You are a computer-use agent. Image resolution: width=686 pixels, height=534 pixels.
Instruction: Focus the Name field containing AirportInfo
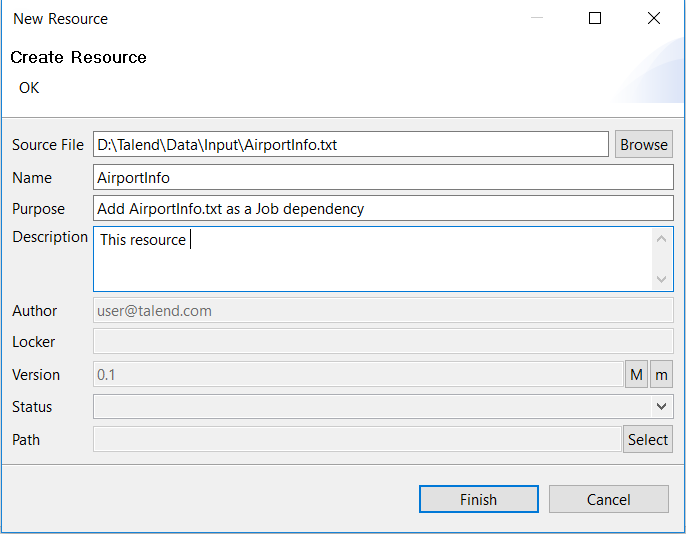coord(383,178)
